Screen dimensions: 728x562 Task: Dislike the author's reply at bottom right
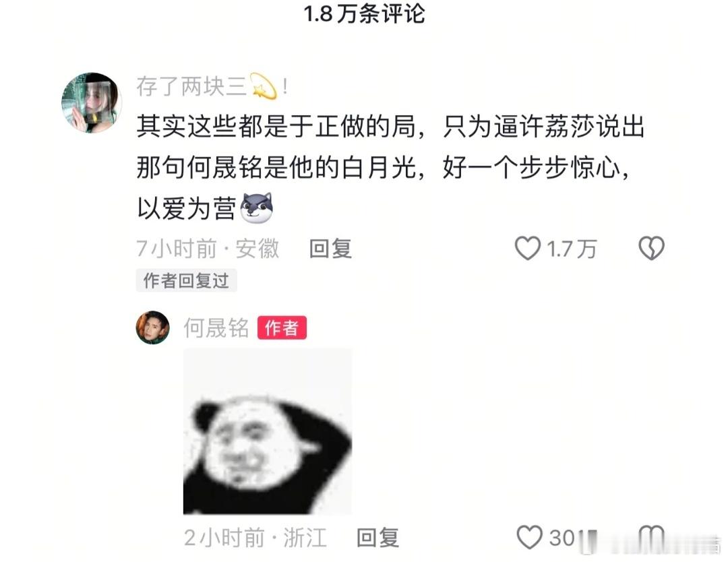[651, 537]
